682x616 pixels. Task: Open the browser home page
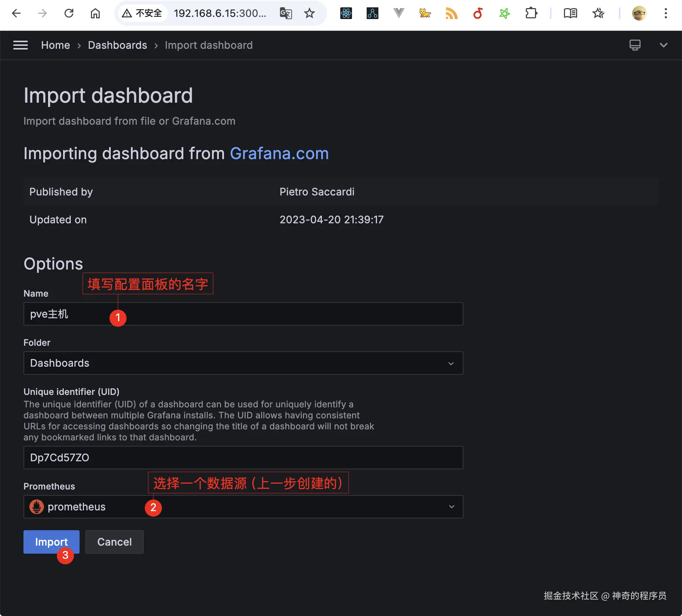95,14
